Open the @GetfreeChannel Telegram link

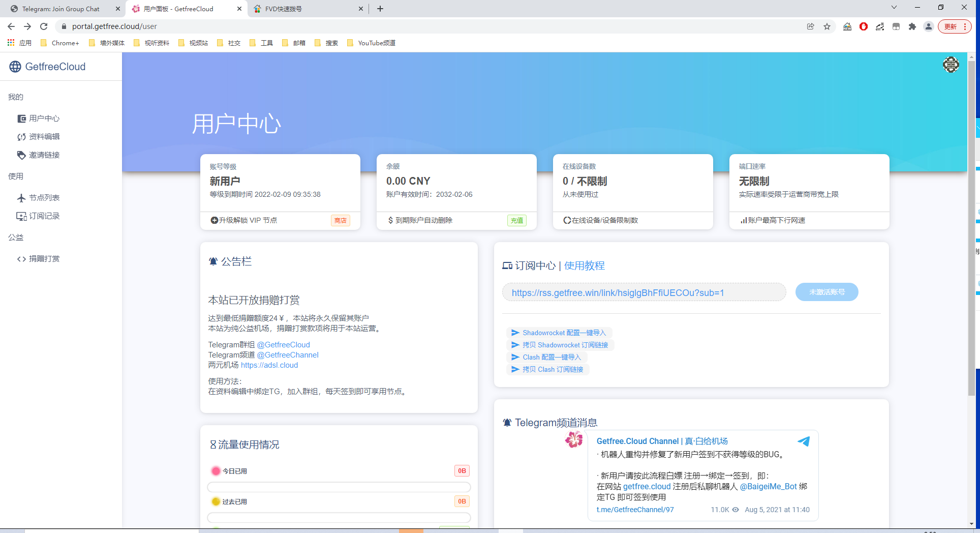288,355
